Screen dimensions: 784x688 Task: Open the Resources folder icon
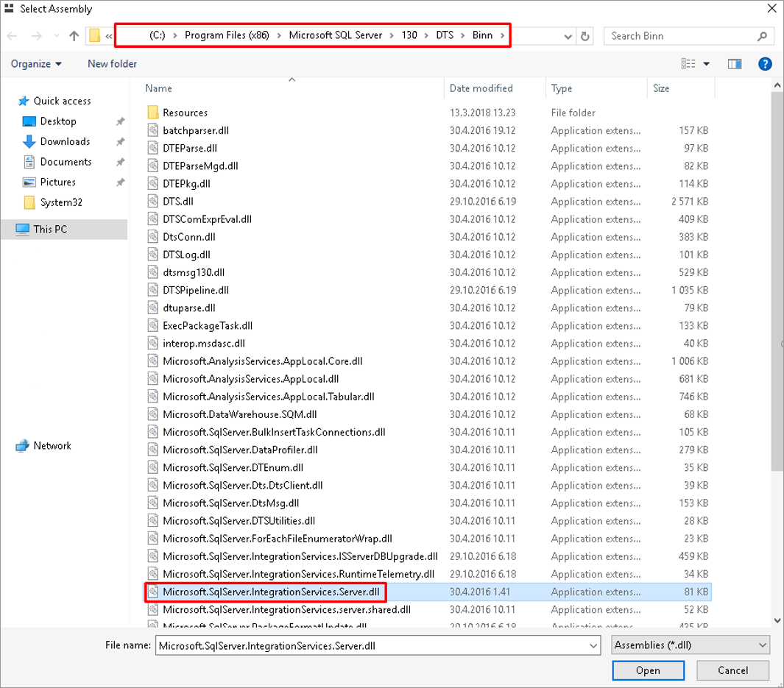tap(153, 113)
